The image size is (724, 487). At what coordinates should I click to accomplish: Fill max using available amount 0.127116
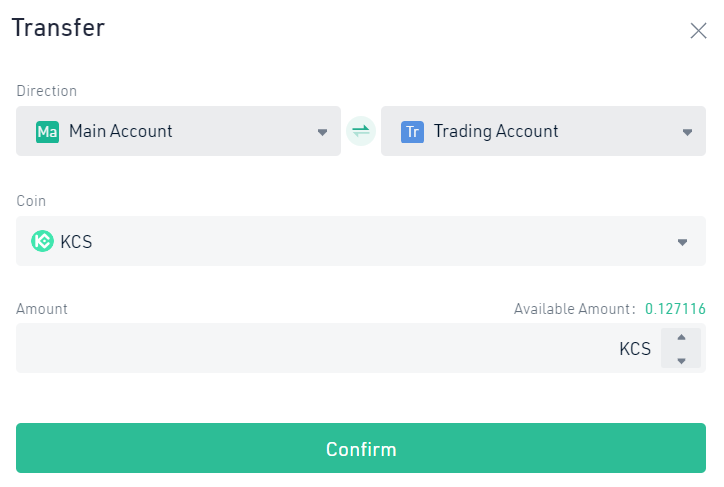coord(675,308)
